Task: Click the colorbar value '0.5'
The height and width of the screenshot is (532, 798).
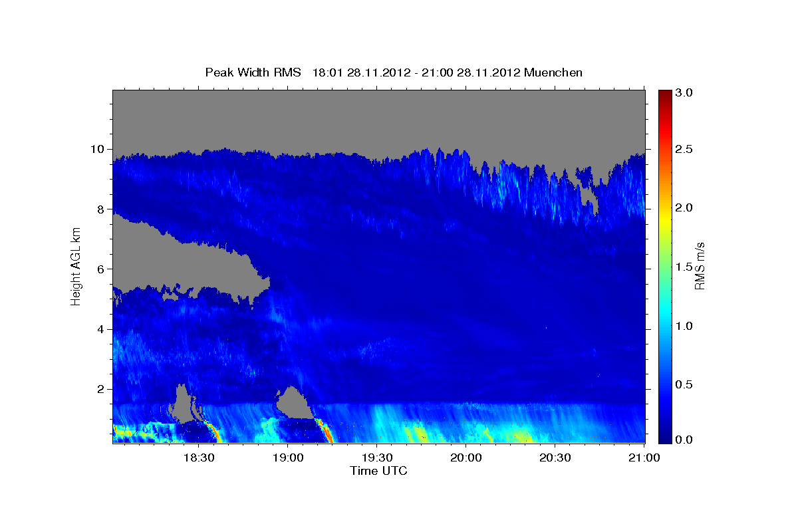Action: click(684, 384)
